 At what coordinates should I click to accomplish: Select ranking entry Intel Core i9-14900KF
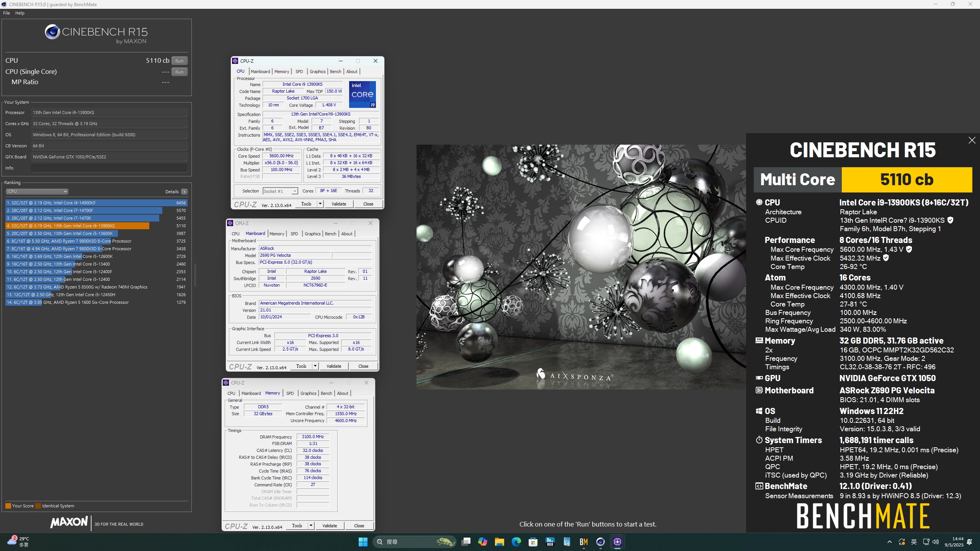click(x=96, y=203)
